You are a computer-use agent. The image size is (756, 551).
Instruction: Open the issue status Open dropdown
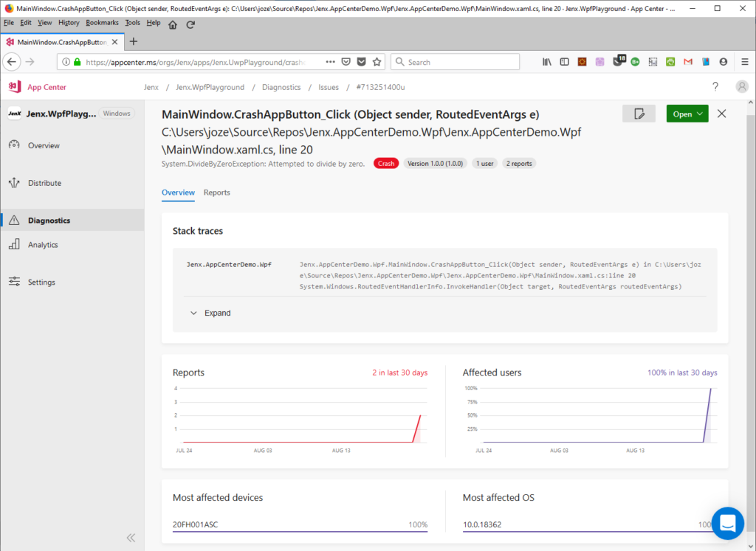tap(687, 114)
